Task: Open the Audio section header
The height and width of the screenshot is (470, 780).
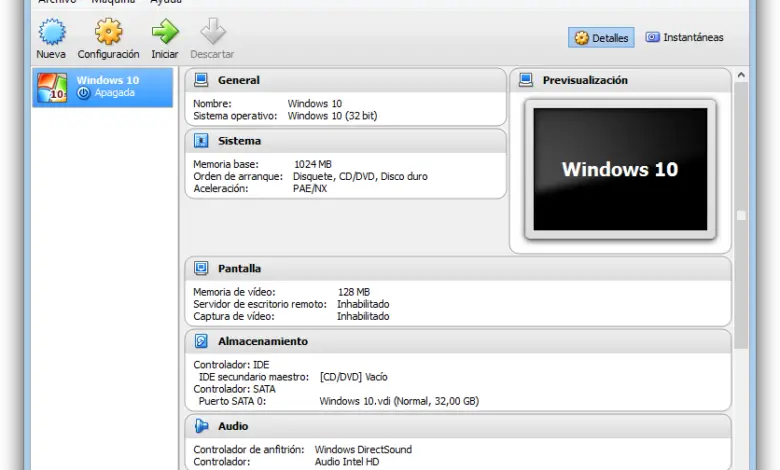Action: pyautogui.click(x=458, y=426)
